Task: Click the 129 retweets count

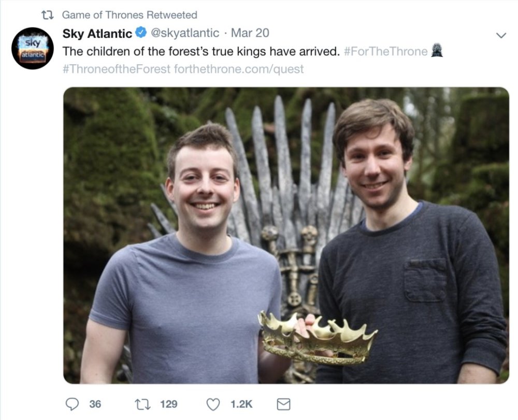Action: [169, 404]
